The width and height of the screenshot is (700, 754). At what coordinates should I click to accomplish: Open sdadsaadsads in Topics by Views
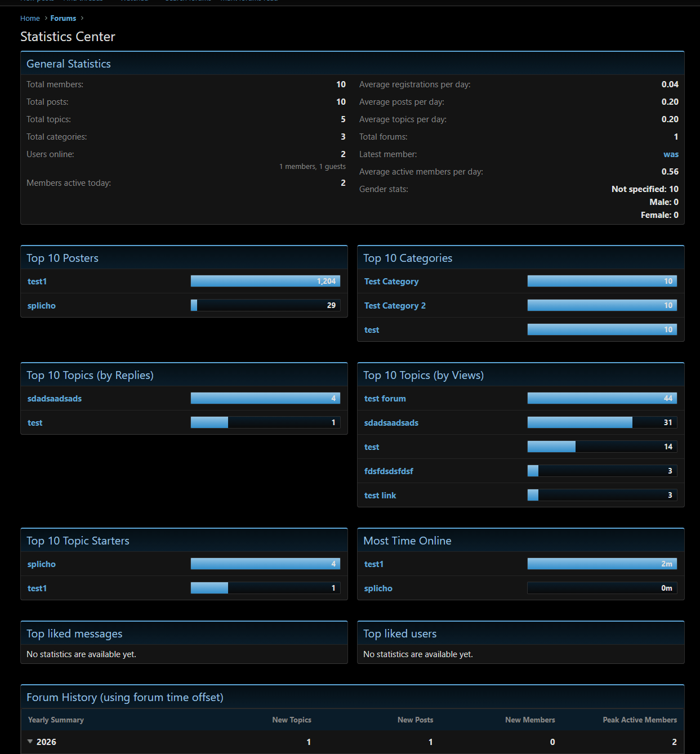pos(391,423)
